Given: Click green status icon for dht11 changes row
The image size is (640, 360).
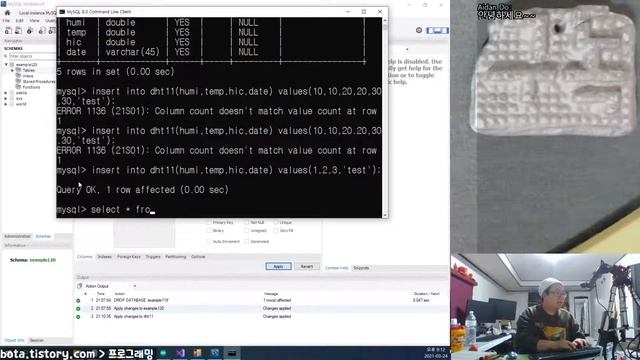Looking at the screenshot, I should [x=78, y=316].
